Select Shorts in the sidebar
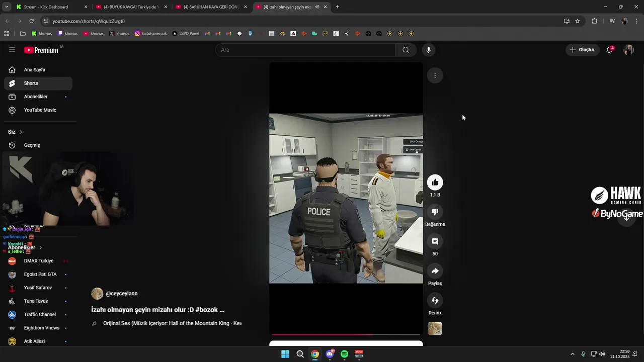The image size is (644, 362). [38, 83]
